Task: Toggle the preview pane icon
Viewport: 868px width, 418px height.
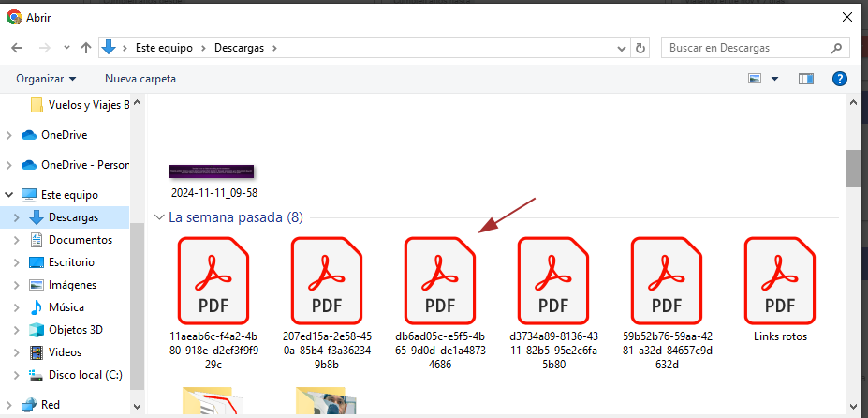Action: (805, 79)
